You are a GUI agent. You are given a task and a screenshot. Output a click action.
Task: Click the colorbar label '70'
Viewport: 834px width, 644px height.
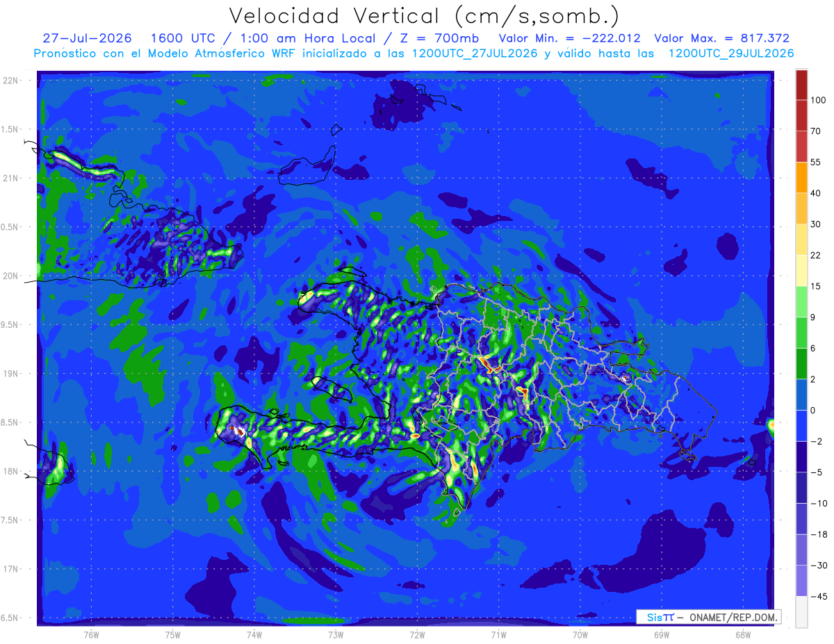[816, 131]
